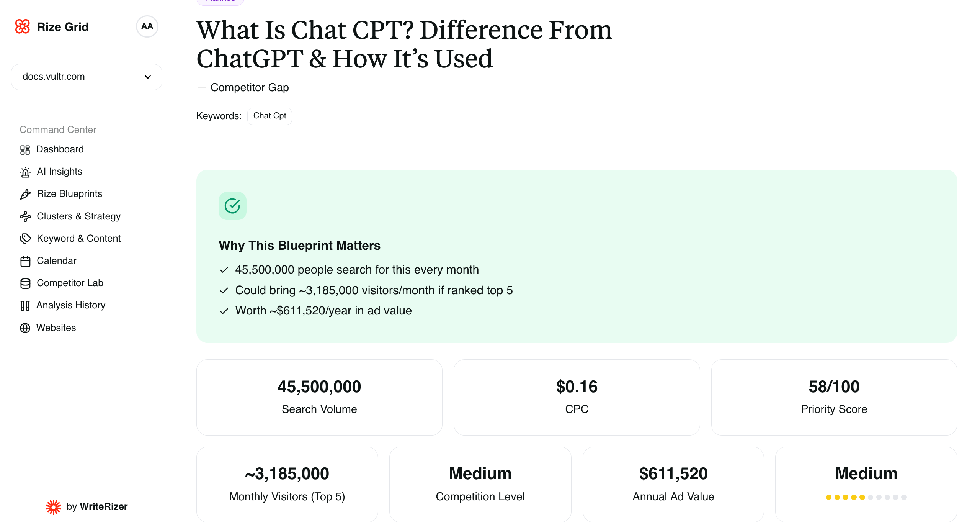Click the Search Volume stat card
This screenshot has height=529, width=980.
click(319, 397)
